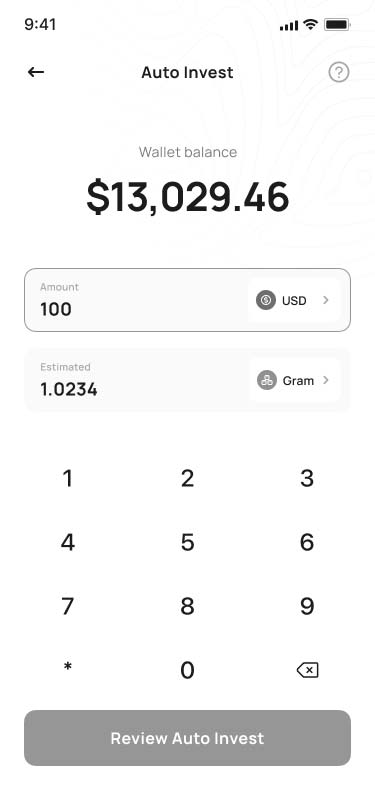The width and height of the screenshot is (375, 812).
Task: Tap the backspace delete key icon
Action: pos(307,671)
